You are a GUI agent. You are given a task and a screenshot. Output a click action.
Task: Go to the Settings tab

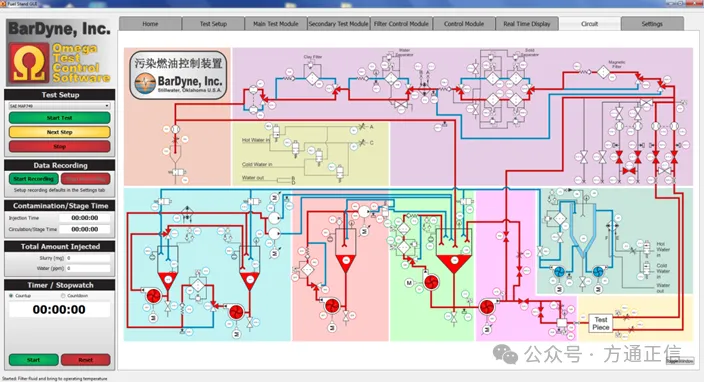point(652,24)
